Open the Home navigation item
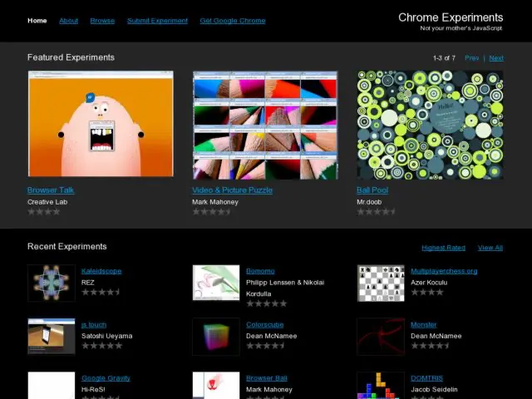The image size is (532, 399). (x=37, y=21)
